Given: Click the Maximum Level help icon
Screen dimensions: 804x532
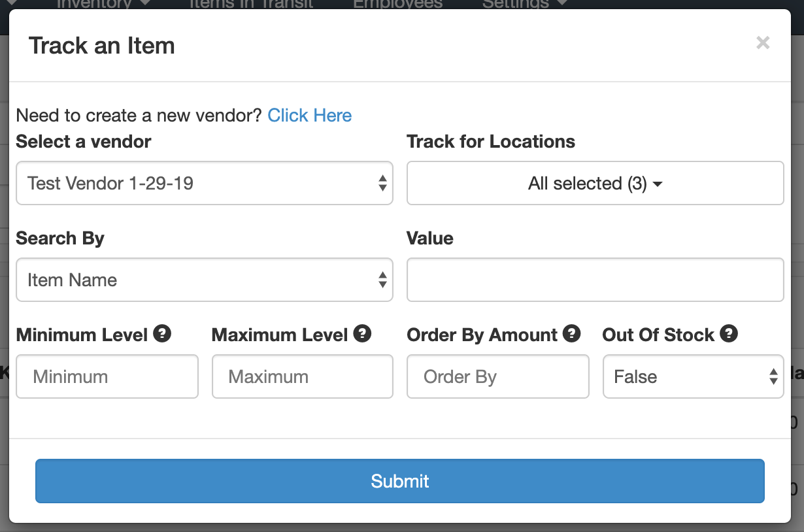Looking at the screenshot, I should coord(362,334).
